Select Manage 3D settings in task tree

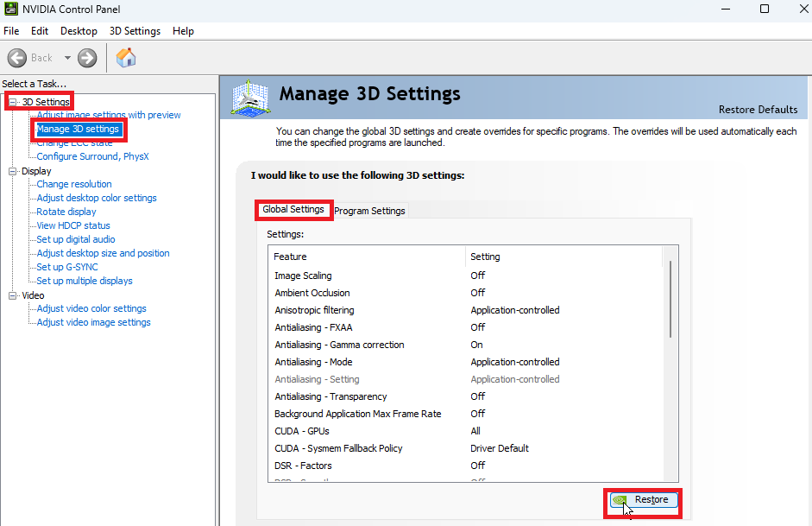78,129
